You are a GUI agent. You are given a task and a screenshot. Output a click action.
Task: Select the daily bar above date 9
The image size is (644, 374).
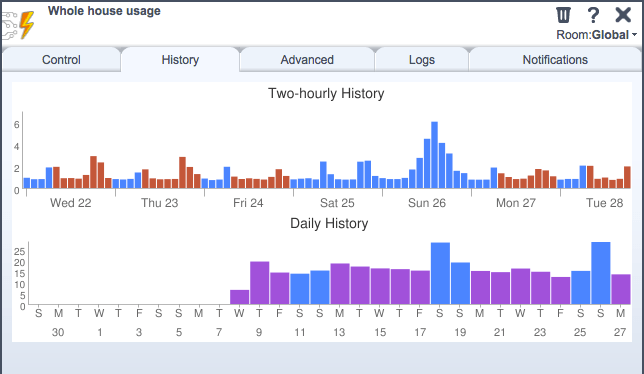coord(260,283)
